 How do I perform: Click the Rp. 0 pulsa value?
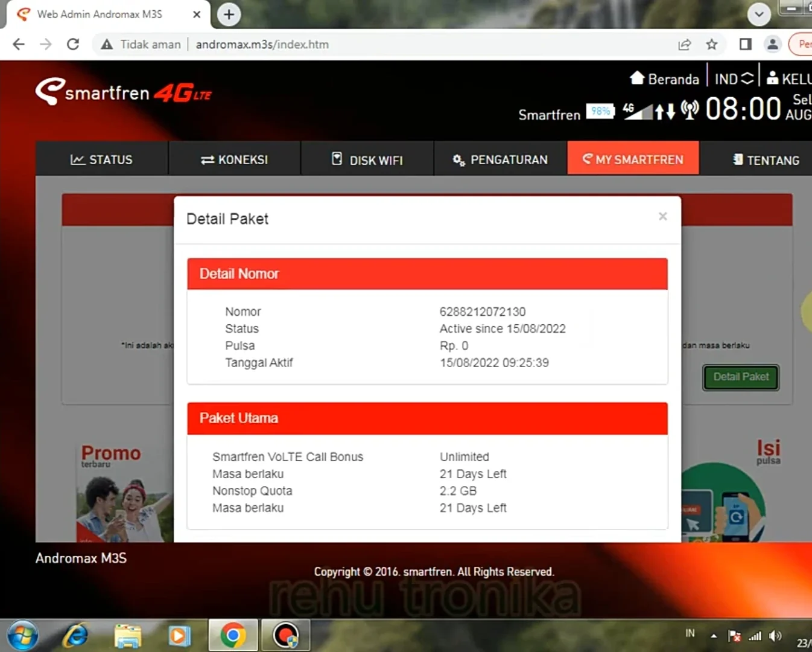(x=454, y=345)
